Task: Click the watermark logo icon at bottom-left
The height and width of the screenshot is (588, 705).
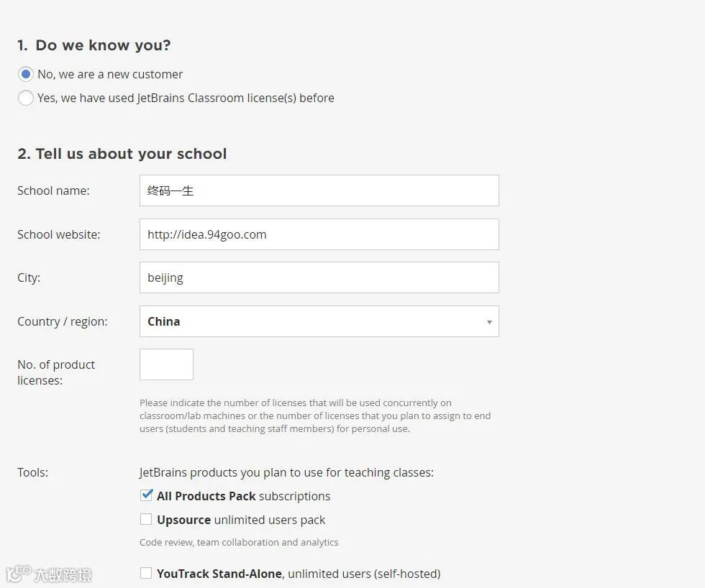Action: coord(18,574)
